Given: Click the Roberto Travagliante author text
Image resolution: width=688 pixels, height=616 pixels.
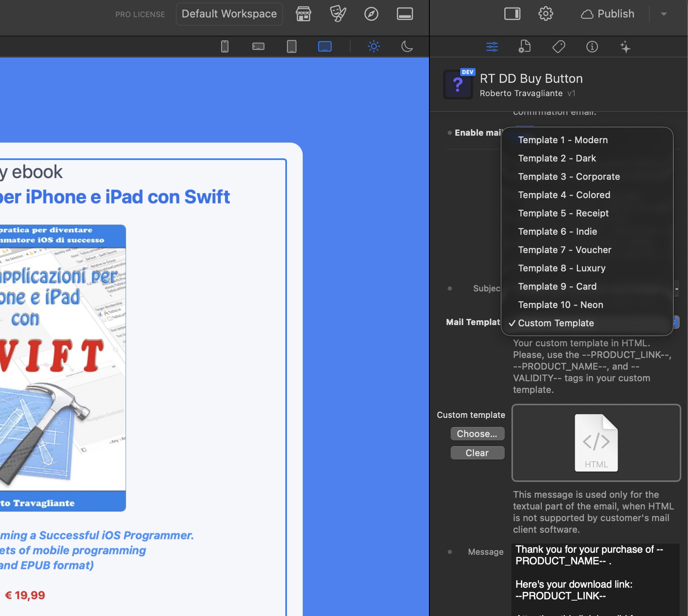Looking at the screenshot, I should [x=521, y=93].
